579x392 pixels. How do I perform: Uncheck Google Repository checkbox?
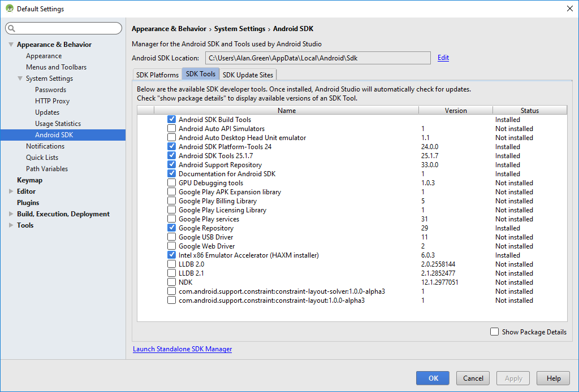pos(172,228)
